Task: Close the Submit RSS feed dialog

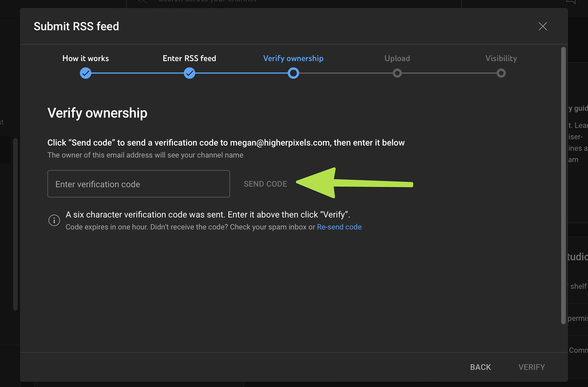Action: click(x=543, y=26)
